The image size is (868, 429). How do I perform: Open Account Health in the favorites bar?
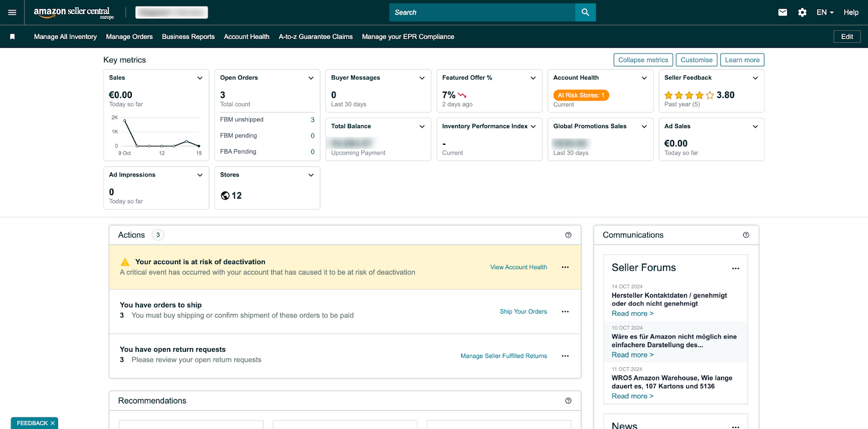(247, 37)
